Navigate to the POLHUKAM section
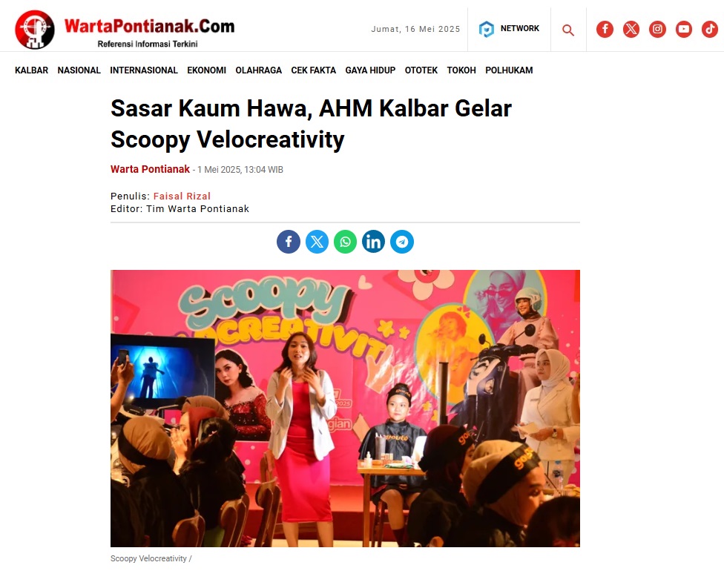The height and width of the screenshot is (588, 724). coord(509,70)
